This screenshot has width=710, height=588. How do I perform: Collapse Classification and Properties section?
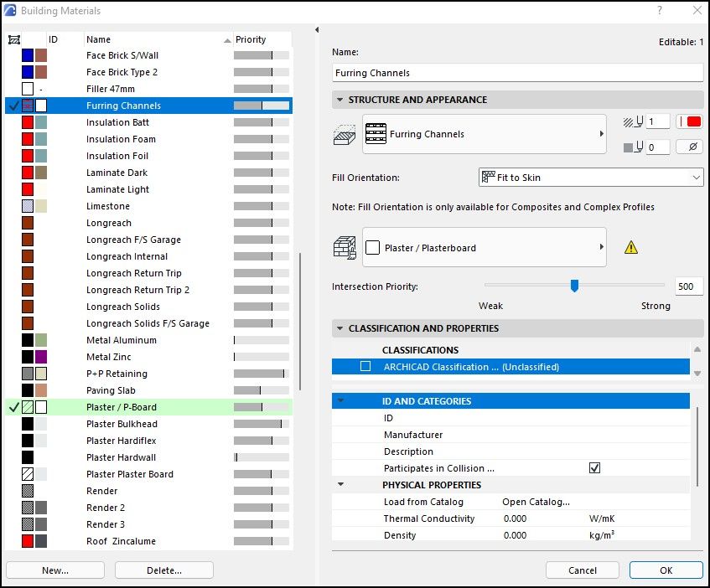click(339, 328)
